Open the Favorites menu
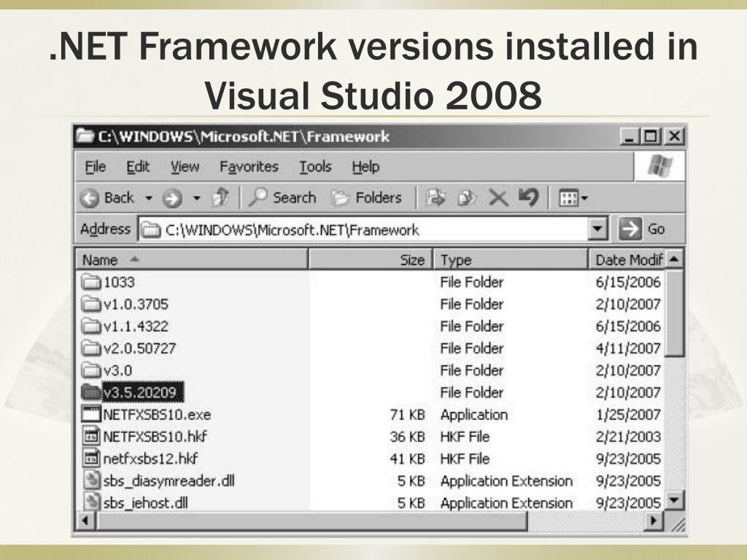747x560 pixels. click(x=249, y=167)
